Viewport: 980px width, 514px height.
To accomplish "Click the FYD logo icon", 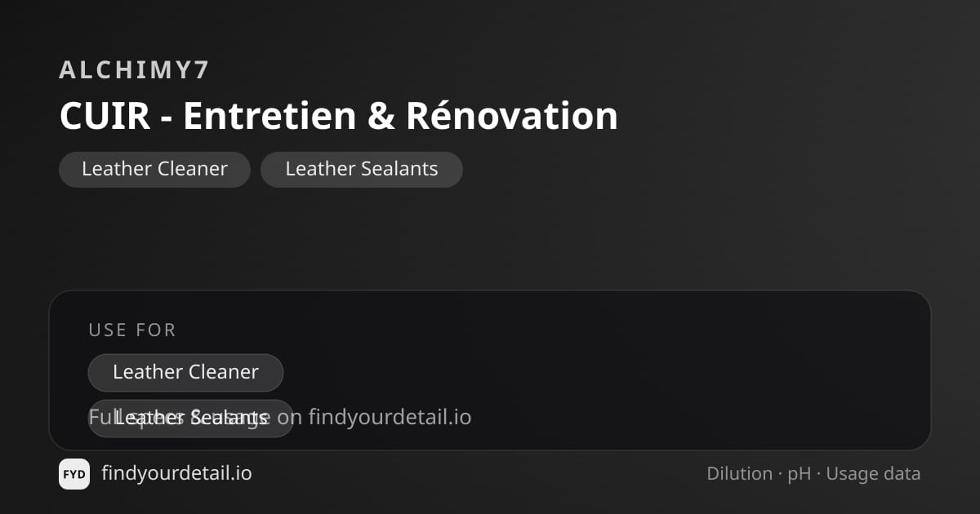I will [x=74, y=474].
